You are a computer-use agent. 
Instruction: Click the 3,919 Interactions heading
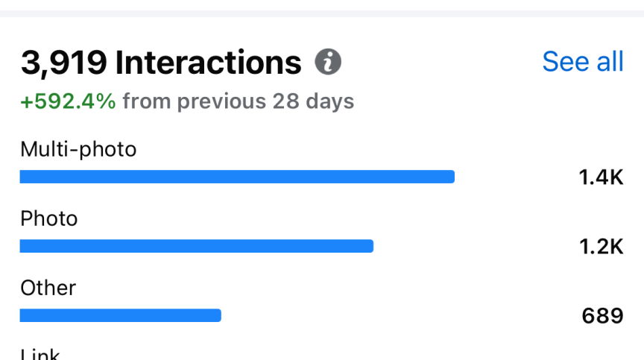pos(161,63)
